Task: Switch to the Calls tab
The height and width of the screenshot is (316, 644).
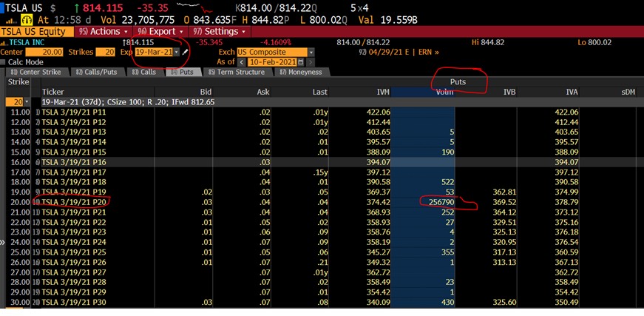Action: tap(144, 72)
